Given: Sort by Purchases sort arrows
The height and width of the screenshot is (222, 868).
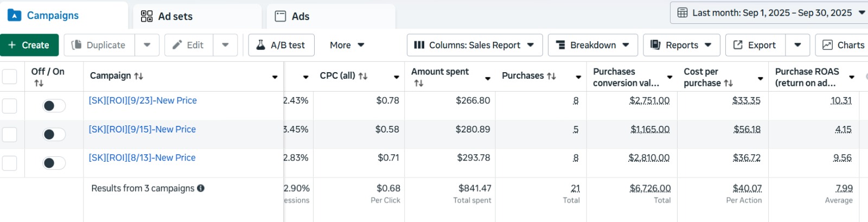Looking at the screenshot, I should [x=551, y=76].
